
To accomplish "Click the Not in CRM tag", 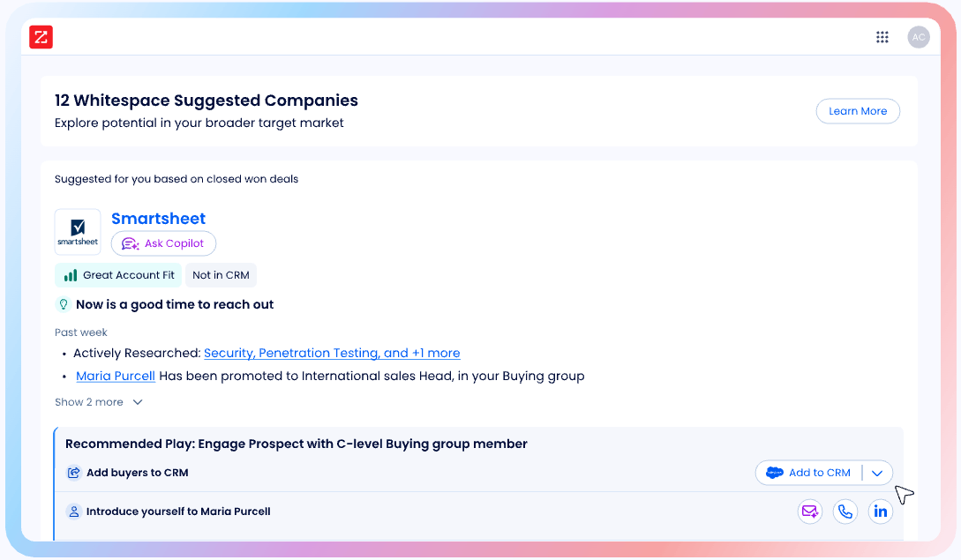I will [221, 275].
